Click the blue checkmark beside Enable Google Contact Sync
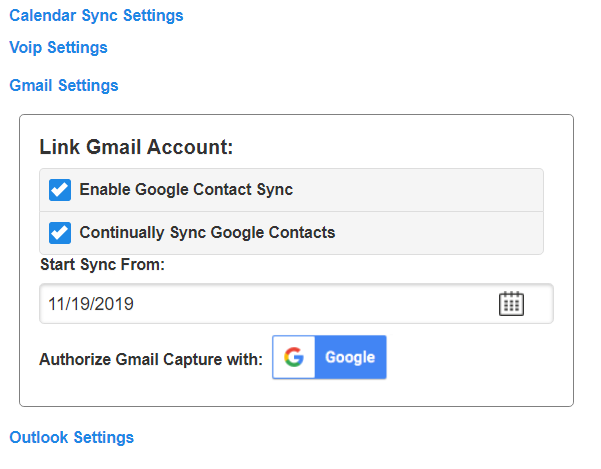This screenshot has height=469, width=601. pyautogui.click(x=60, y=190)
